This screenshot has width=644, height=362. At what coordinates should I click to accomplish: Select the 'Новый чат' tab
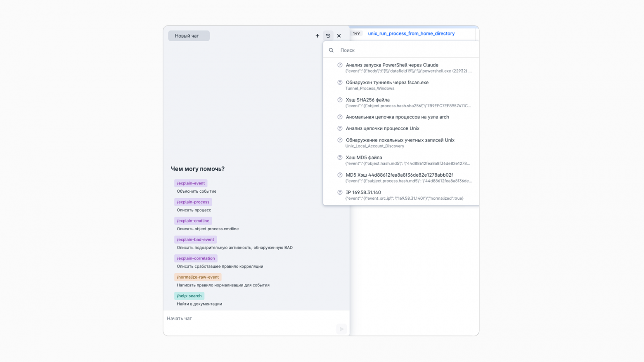[x=189, y=36]
